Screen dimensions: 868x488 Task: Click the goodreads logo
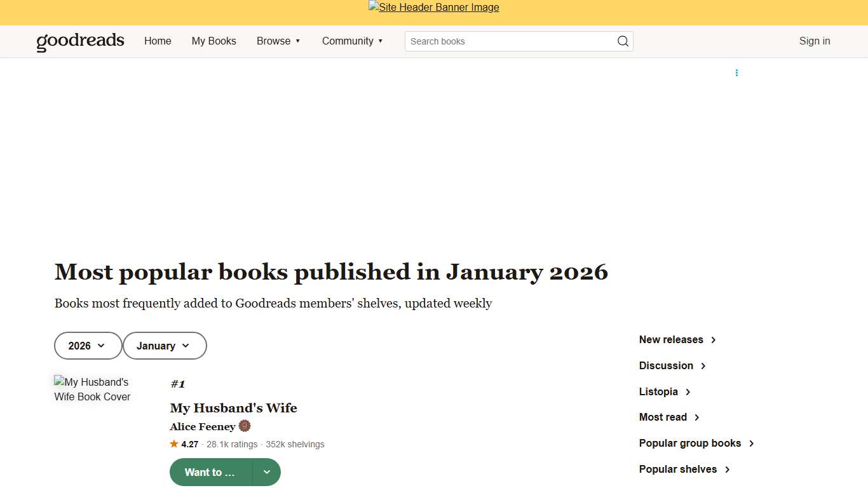[80, 41]
